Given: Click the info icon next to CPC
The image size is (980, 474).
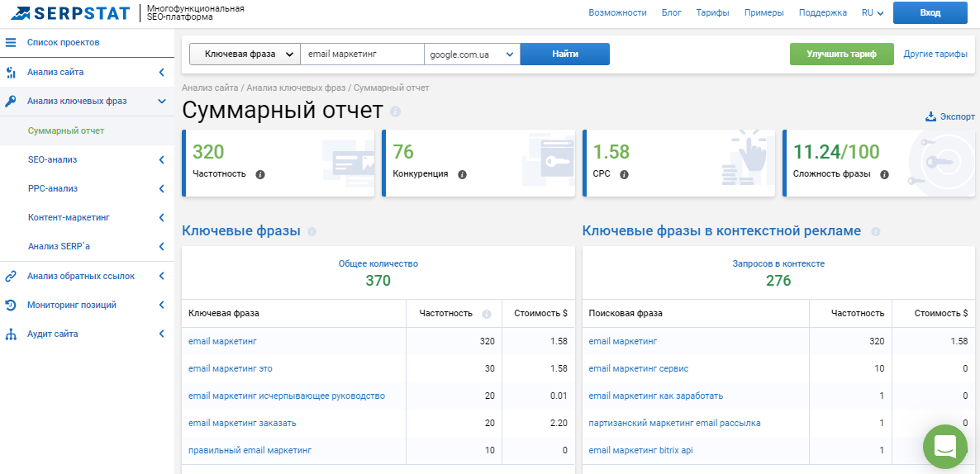Looking at the screenshot, I should tap(624, 174).
